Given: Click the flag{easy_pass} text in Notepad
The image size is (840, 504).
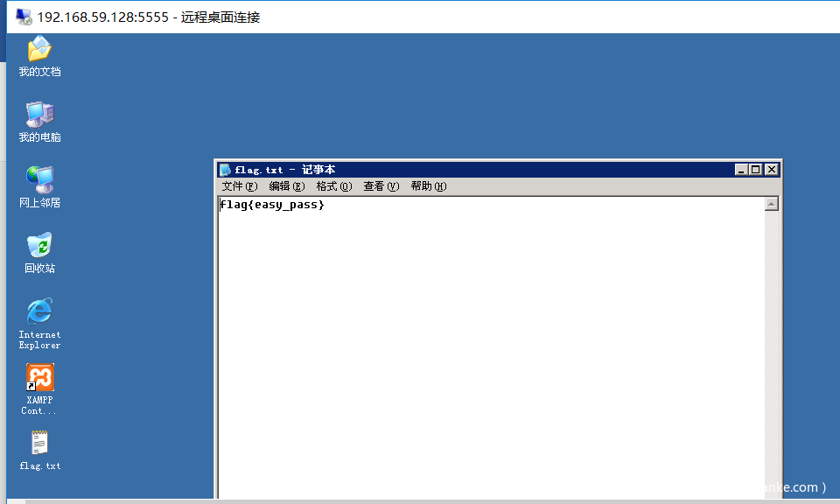Looking at the screenshot, I should pyautogui.click(x=272, y=205).
